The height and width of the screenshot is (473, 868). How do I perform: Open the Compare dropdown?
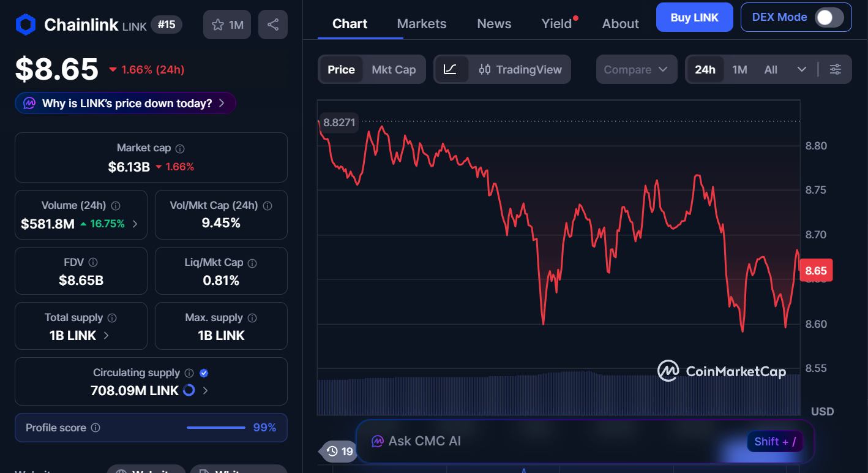[x=637, y=69]
